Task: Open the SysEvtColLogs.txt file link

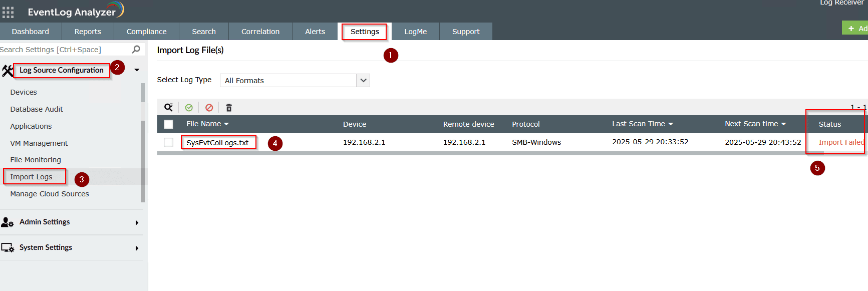Action: [x=217, y=142]
